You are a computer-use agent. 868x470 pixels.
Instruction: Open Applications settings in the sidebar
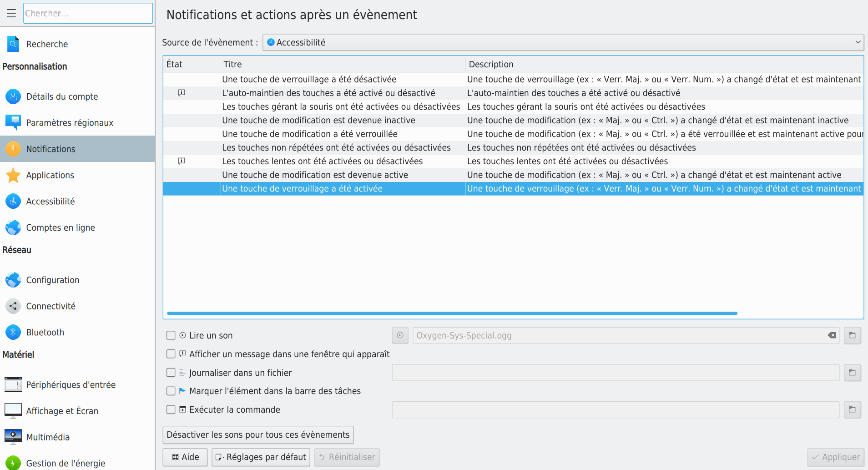tap(77, 175)
